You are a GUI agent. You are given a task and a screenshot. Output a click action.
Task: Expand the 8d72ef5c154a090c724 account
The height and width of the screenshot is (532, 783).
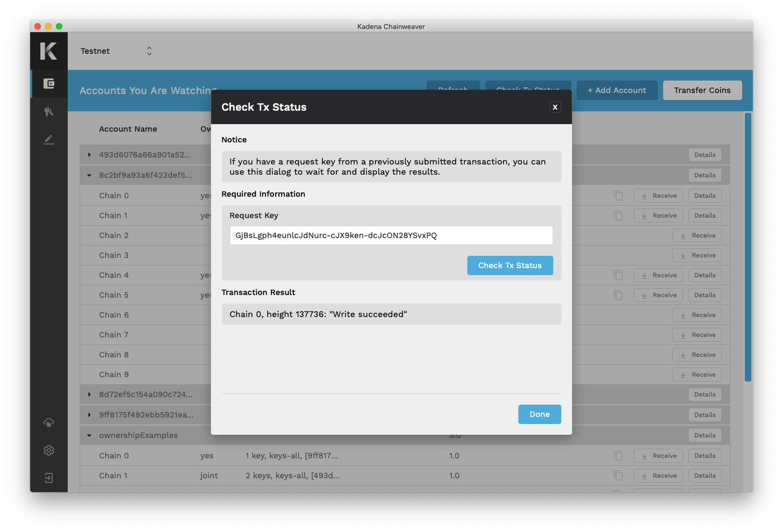[89, 394]
